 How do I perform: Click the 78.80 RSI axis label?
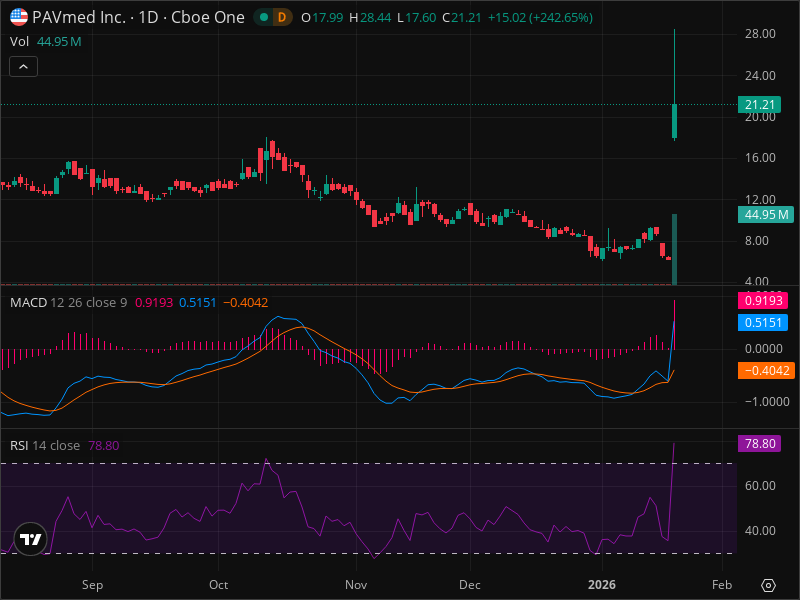pyautogui.click(x=759, y=443)
